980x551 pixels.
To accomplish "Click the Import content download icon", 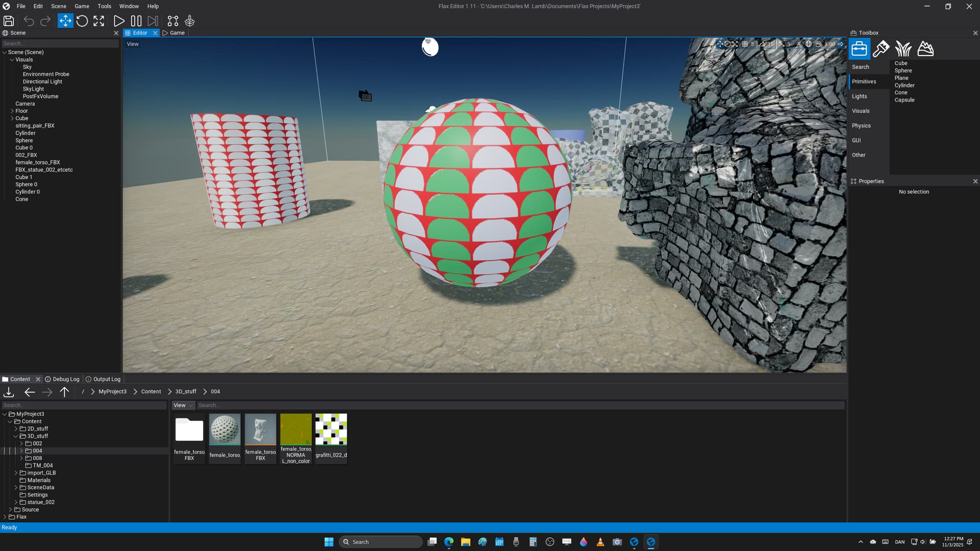I will click(9, 392).
